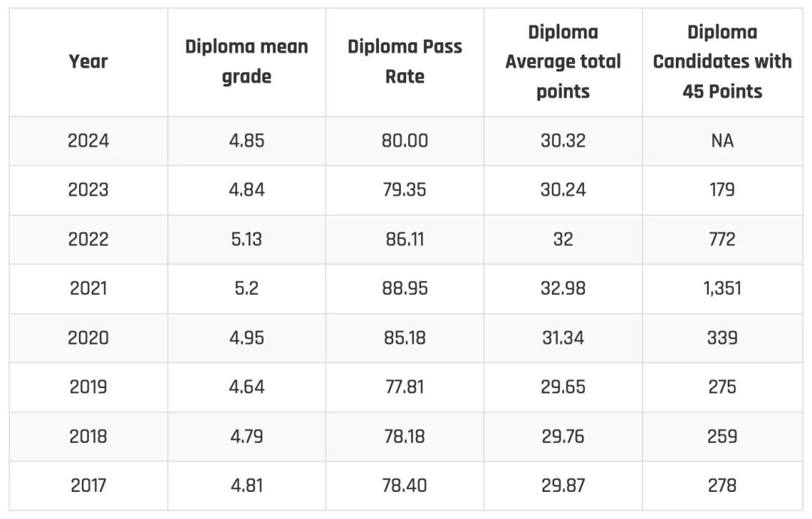Click the 79.35 pass rate cell
This screenshot has width=812, height=519.
(x=404, y=190)
